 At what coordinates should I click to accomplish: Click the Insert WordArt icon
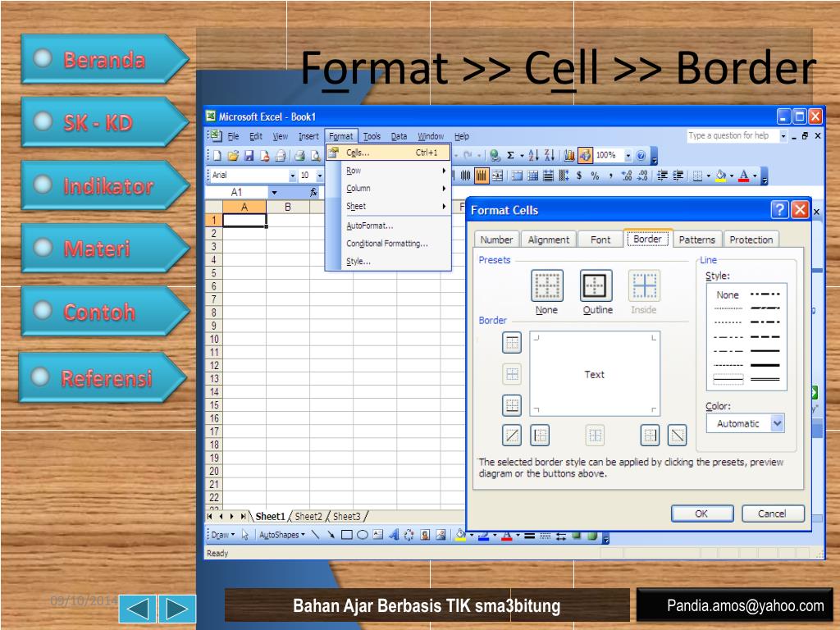tap(394, 535)
